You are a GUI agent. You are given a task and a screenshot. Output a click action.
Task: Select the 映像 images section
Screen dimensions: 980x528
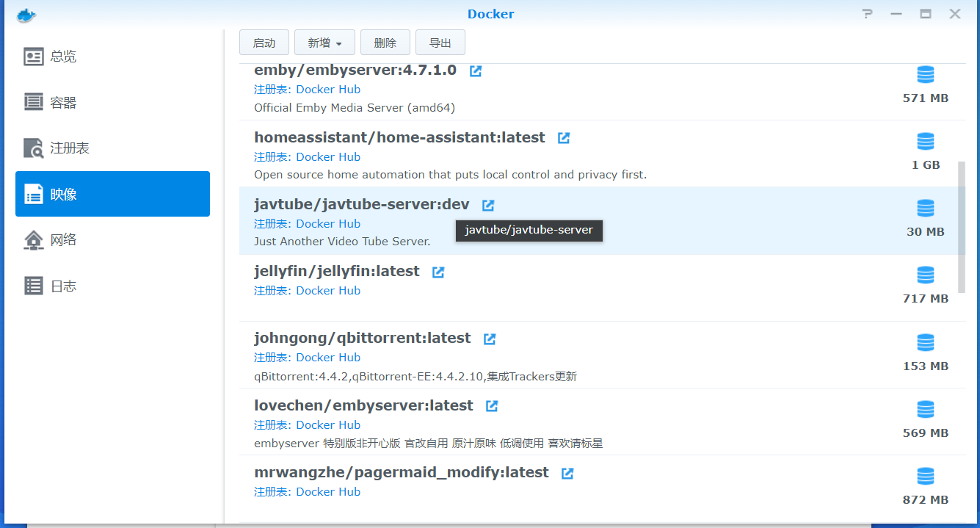(x=112, y=194)
